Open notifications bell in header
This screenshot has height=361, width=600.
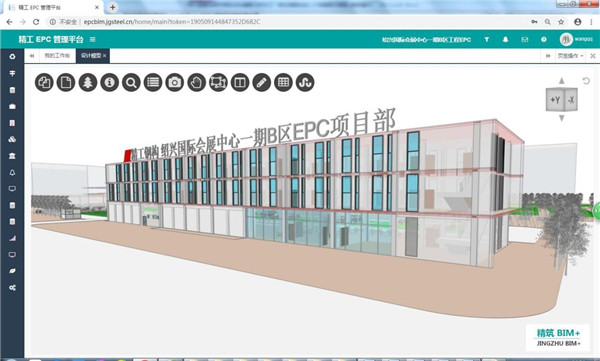point(505,39)
